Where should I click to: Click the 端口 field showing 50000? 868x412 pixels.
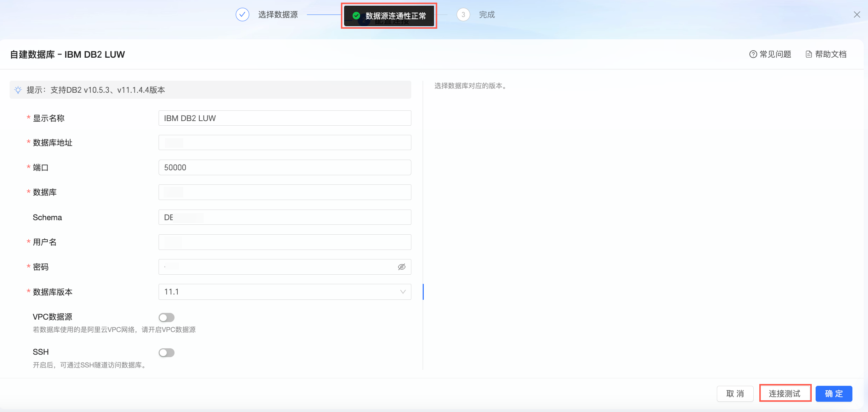[285, 167]
